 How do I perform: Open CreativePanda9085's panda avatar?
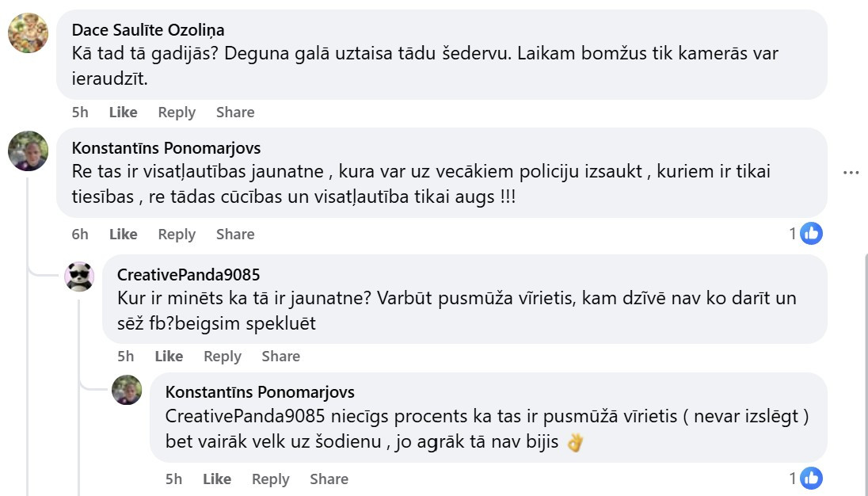coord(79,277)
